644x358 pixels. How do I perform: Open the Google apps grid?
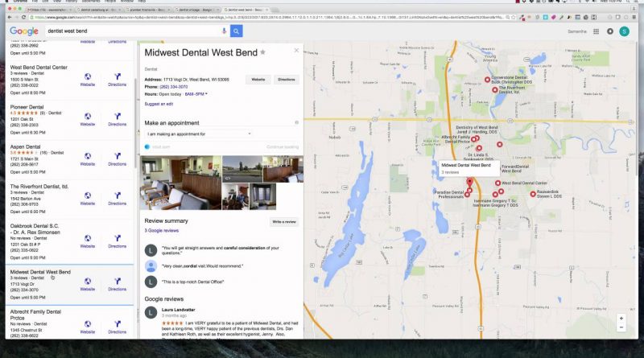pyautogui.click(x=596, y=31)
